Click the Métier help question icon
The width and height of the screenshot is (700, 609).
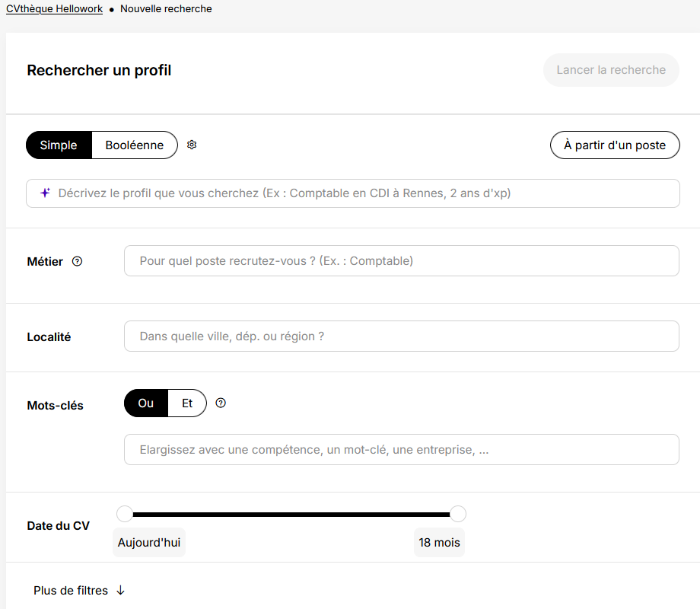pos(78,261)
